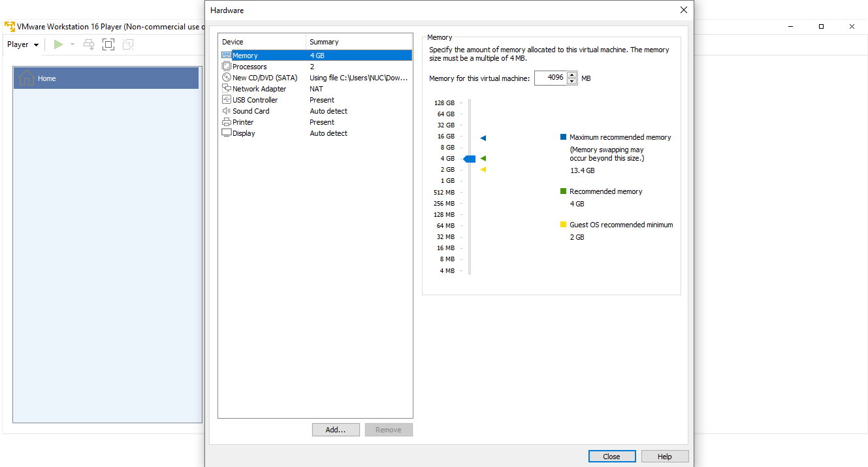Click the blue memory slider thumb
868x467 pixels.
point(469,159)
